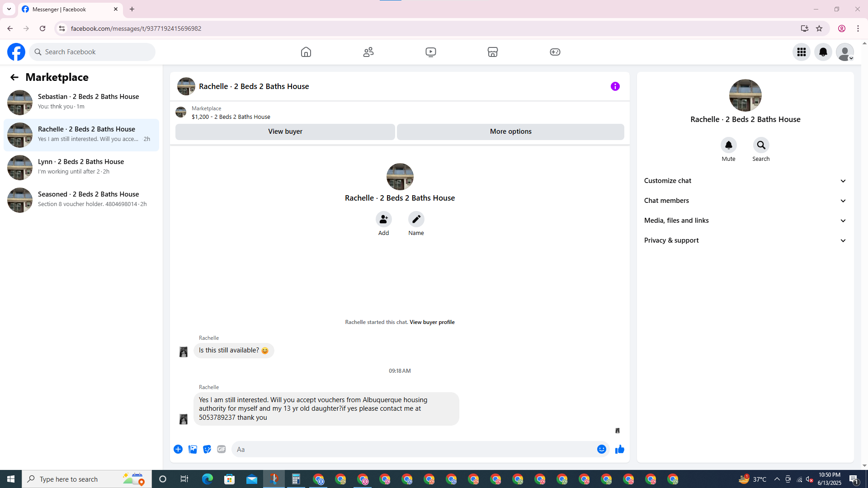Open the Marketplace storefront icon

pos(493,52)
